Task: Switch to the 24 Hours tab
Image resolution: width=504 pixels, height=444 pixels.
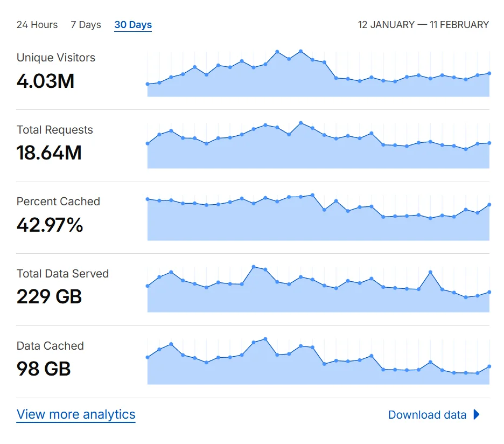Action: click(x=37, y=25)
